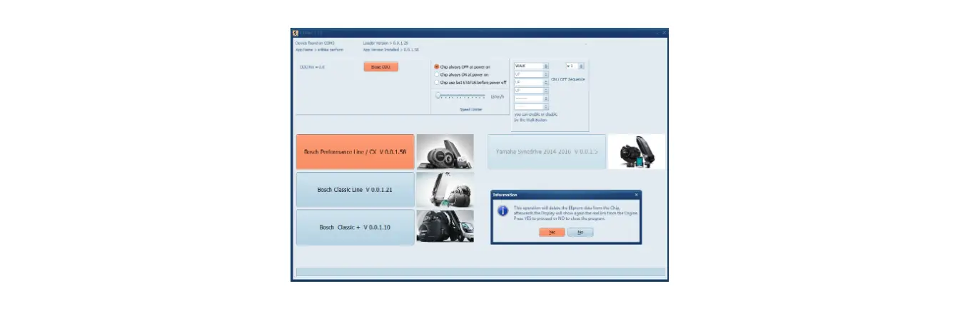This screenshot has width=980, height=324.
Task: Click the Yamaha Syncdrive motor image
Action: [x=637, y=152]
